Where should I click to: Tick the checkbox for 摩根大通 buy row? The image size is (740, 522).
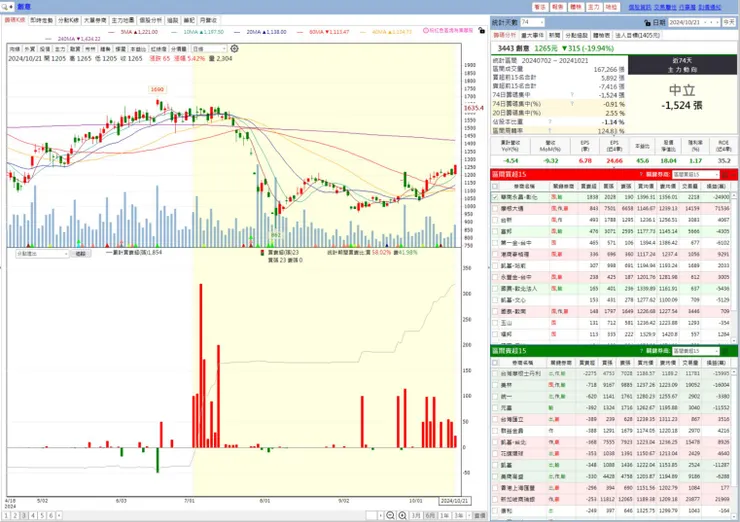click(495, 209)
